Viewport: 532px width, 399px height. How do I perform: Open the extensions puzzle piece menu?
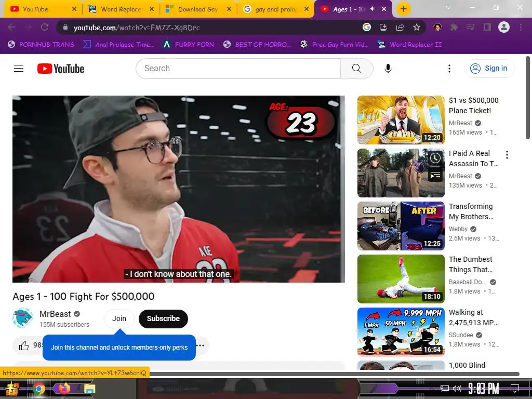coord(454,27)
